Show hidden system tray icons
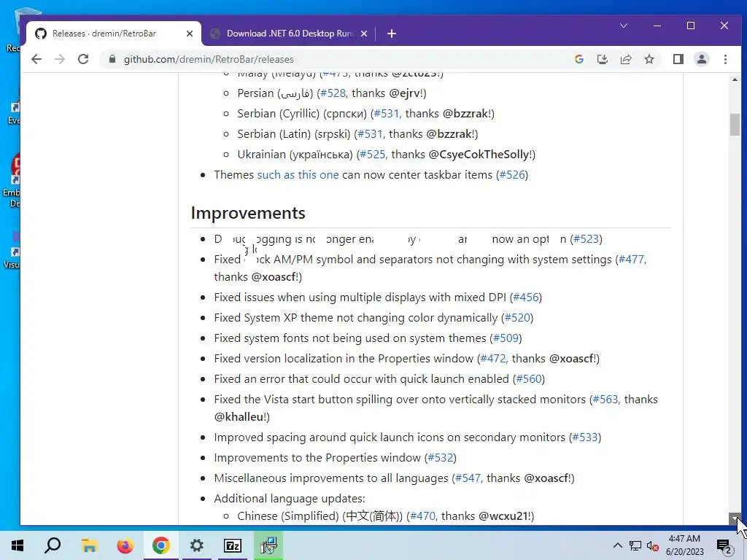The width and height of the screenshot is (747, 560). (x=617, y=545)
